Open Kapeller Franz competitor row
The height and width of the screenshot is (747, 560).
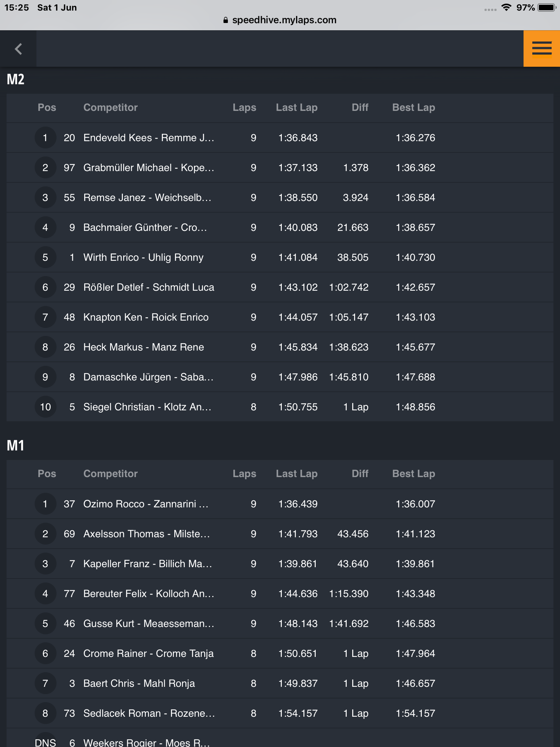[280, 564]
